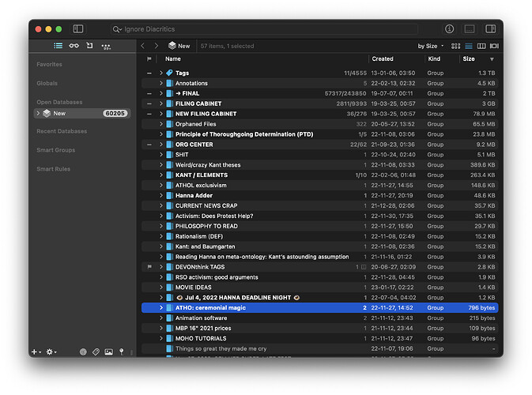Expand the MOHO TUTORIALS group
Image resolution: width=532 pixels, height=395 pixels.
(x=160, y=338)
